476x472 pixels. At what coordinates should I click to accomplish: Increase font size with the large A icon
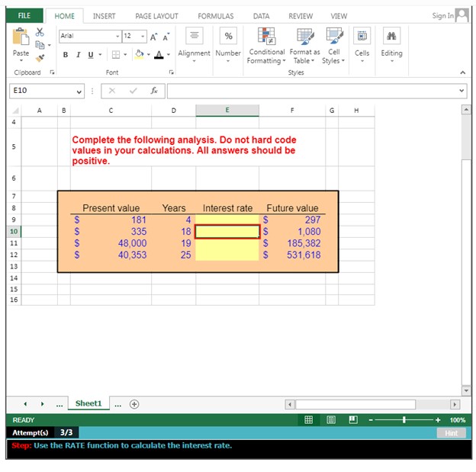(153, 37)
